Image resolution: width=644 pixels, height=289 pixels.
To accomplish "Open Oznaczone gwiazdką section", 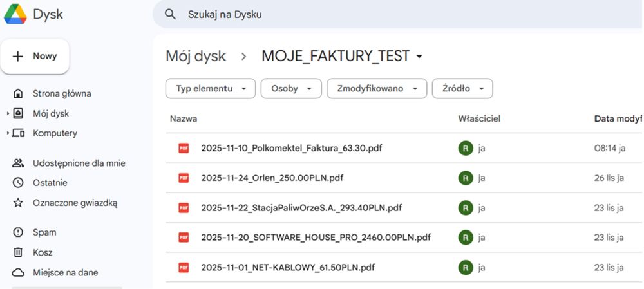I will [x=75, y=203].
